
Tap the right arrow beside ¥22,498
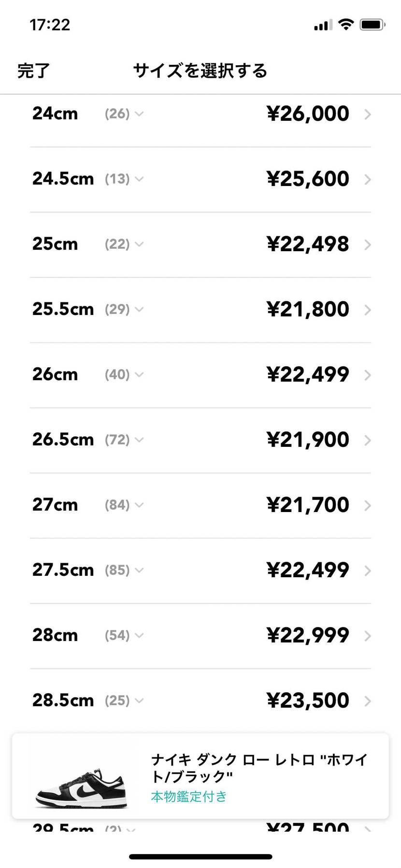368,245
